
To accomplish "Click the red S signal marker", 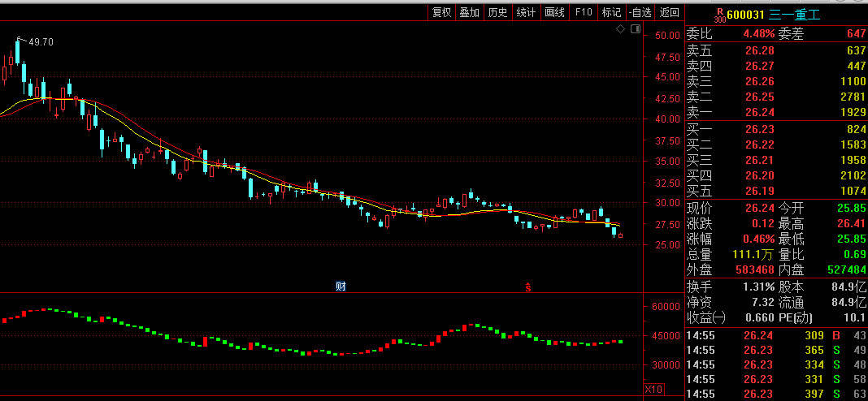I will tap(528, 287).
